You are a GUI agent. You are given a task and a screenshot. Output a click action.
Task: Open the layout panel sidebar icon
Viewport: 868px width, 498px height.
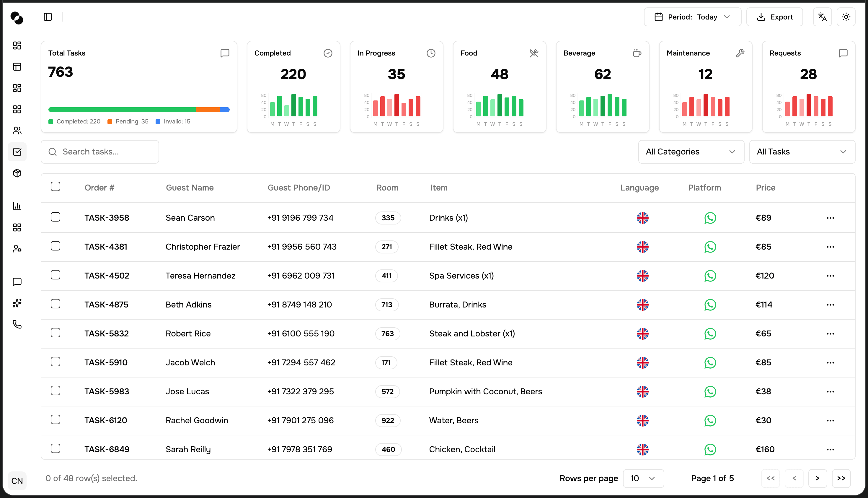17,67
